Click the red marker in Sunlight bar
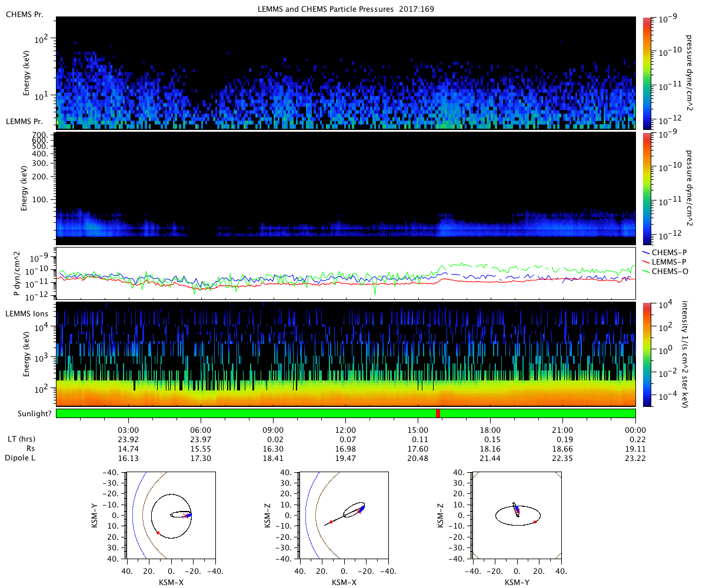The image size is (706, 588). pos(438,413)
